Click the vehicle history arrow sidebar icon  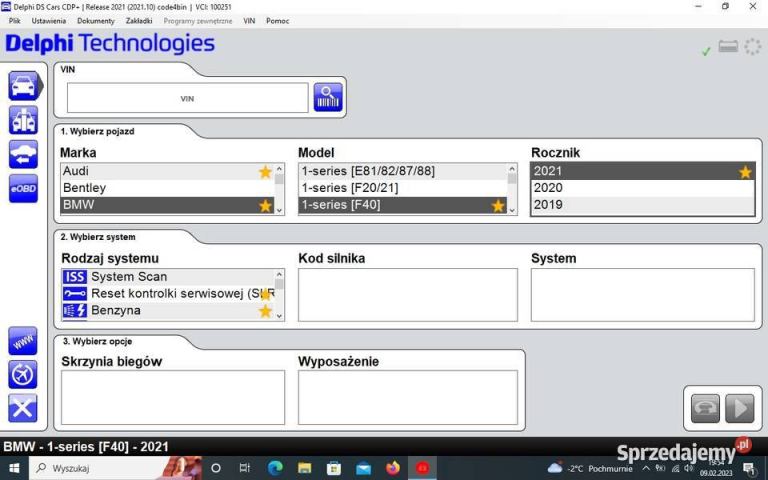click(23, 154)
